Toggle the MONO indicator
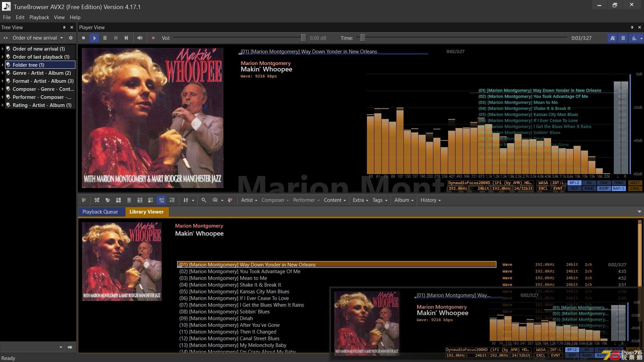644x362 pixels. 619,183
